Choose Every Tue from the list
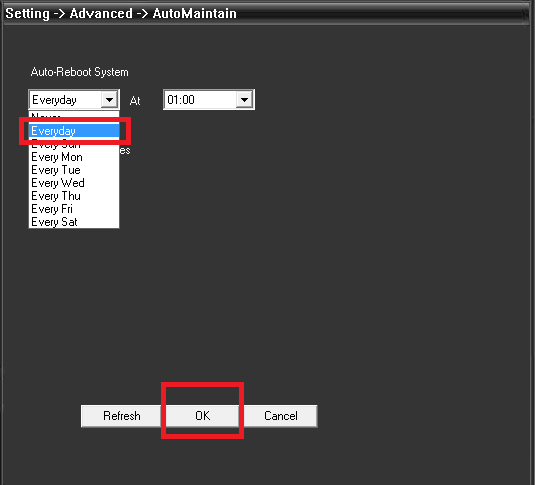The width and height of the screenshot is (535, 485). click(x=74, y=170)
